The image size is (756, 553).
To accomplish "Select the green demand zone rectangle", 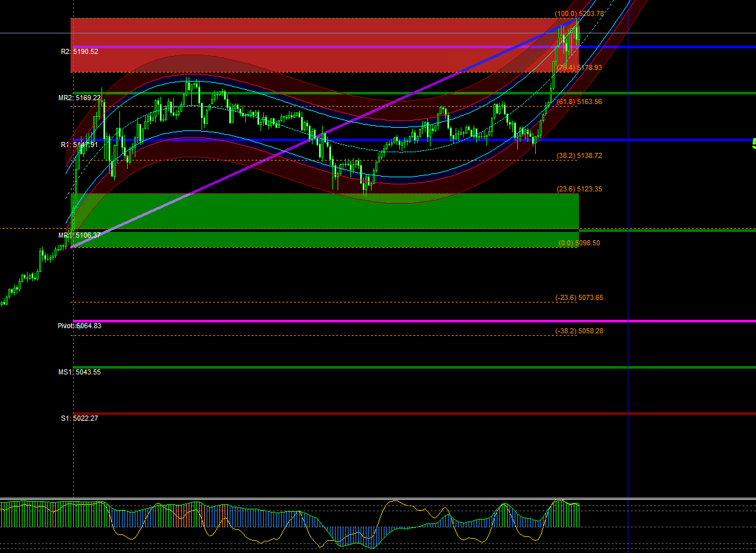I will click(x=325, y=220).
